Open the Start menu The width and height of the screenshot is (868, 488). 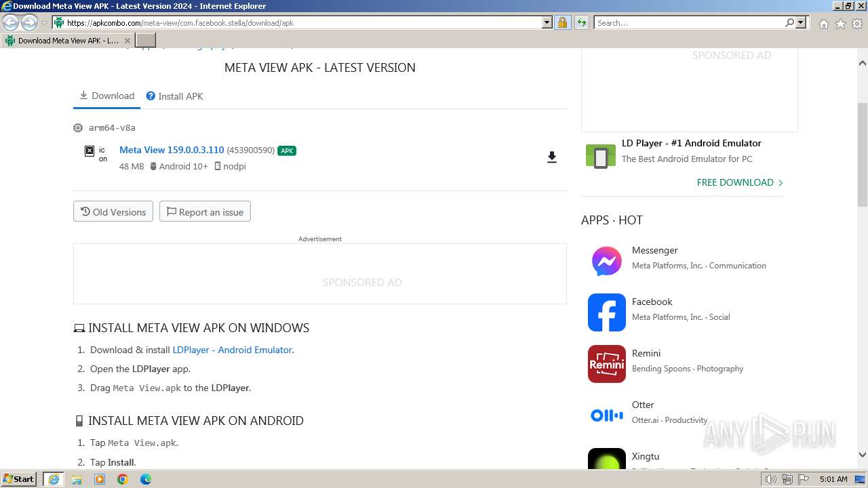pos(19,479)
